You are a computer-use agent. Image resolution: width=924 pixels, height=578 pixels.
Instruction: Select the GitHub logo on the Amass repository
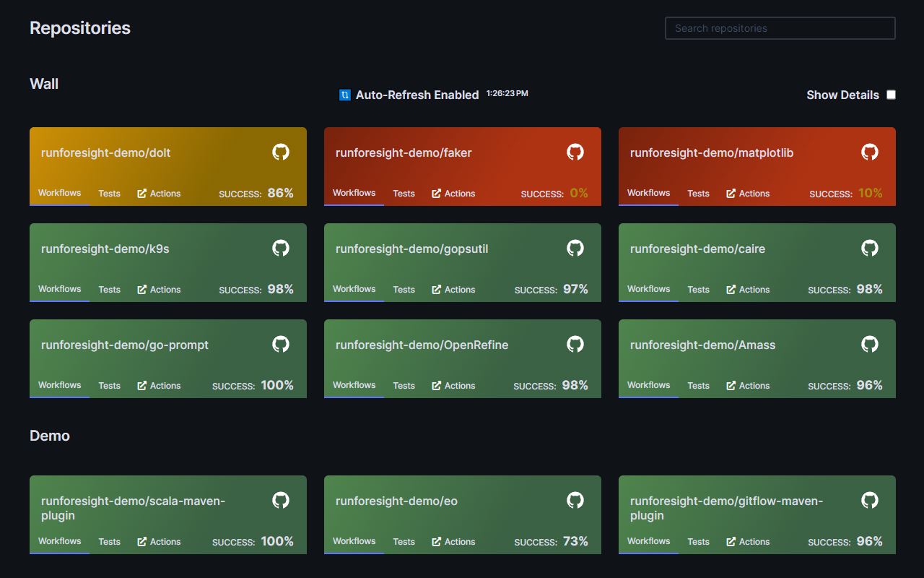869,345
